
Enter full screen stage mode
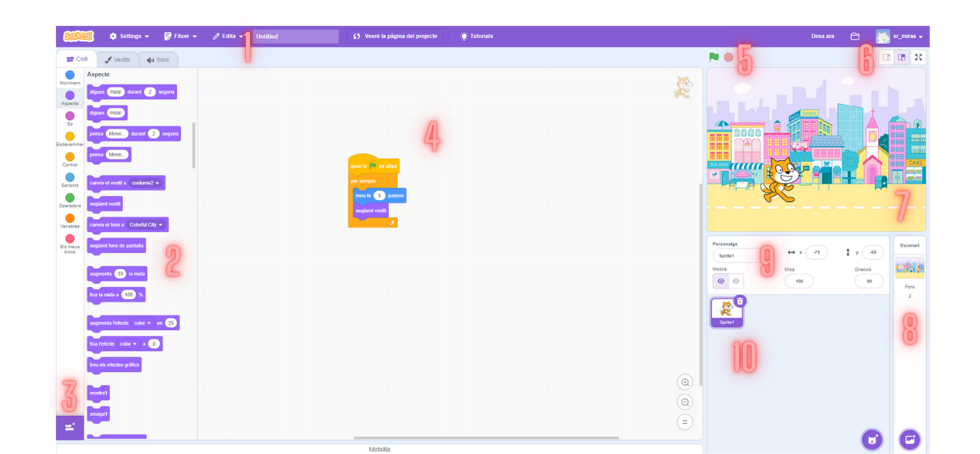click(x=918, y=57)
